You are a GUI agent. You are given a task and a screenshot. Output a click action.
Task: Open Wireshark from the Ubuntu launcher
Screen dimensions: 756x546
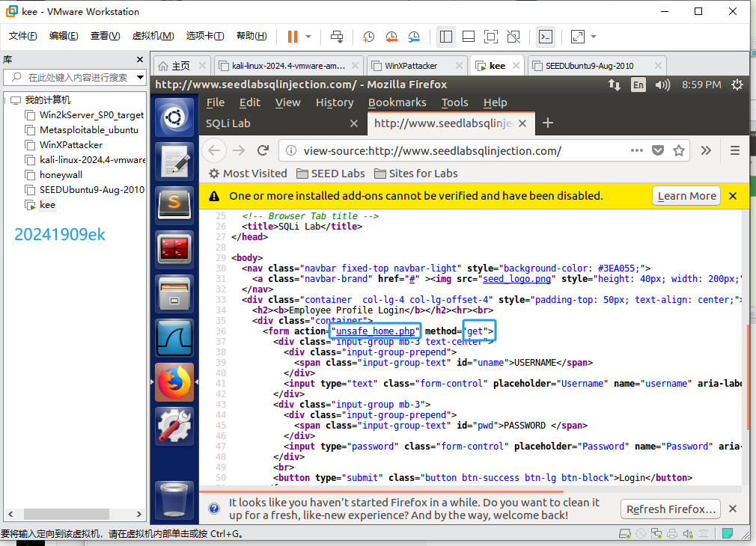pos(174,339)
